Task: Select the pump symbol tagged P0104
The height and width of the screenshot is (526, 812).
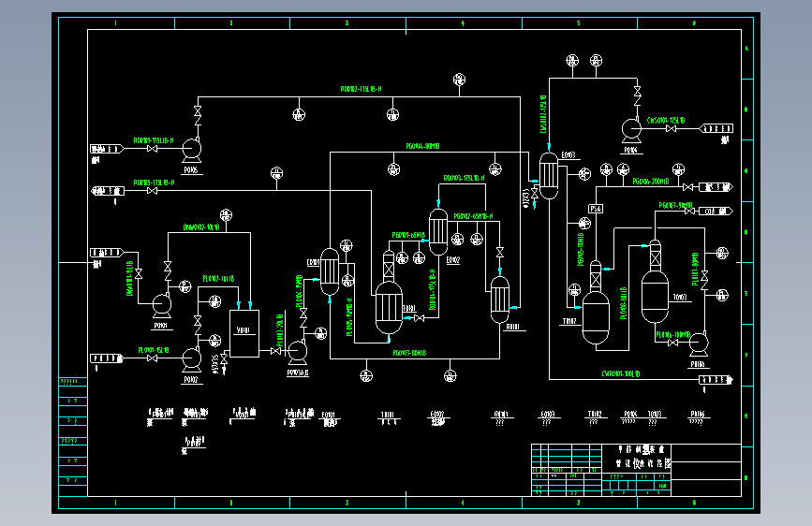Action: click(631, 130)
